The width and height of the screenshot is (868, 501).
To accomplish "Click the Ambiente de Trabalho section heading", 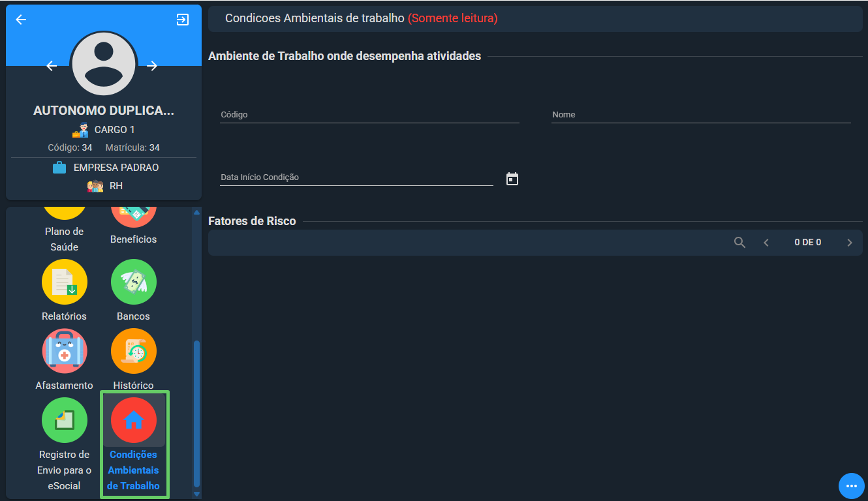I will 345,56.
